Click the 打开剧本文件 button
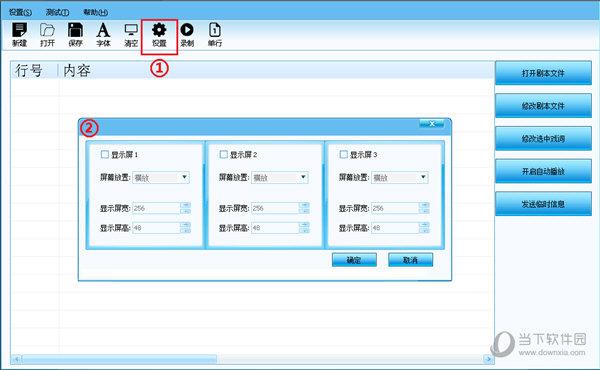Viewport: 600px width, 370px height. [x=543, y=73]
